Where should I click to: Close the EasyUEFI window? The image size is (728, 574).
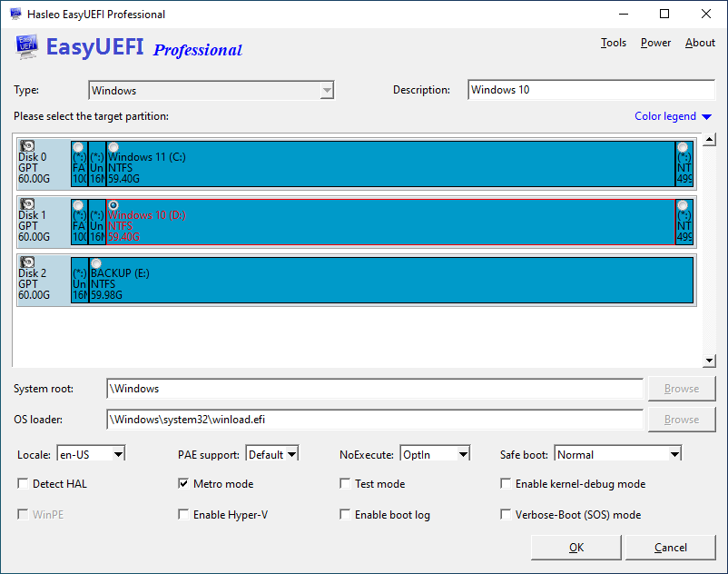705,14
